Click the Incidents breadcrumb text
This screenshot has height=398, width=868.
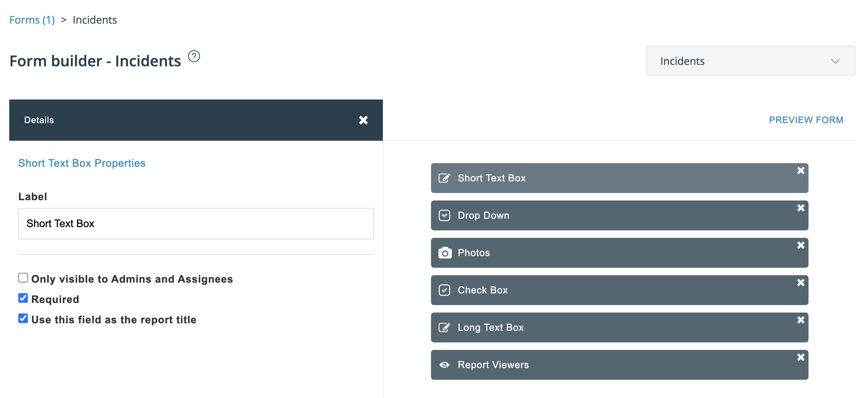point(95,20)
